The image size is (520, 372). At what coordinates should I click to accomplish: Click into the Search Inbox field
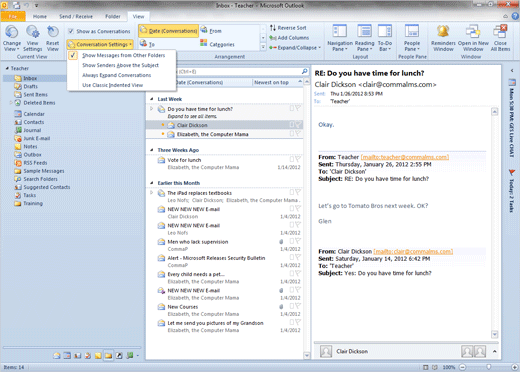click(x=238, y=71)
